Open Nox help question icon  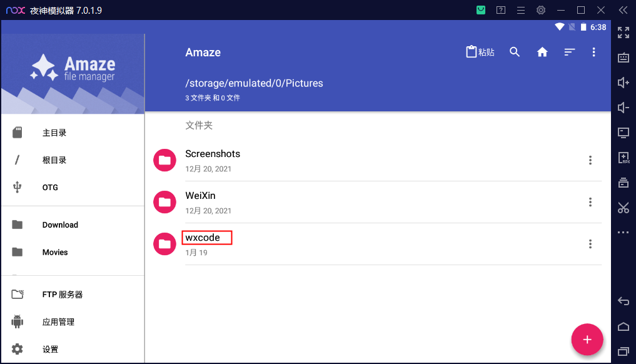501,10
